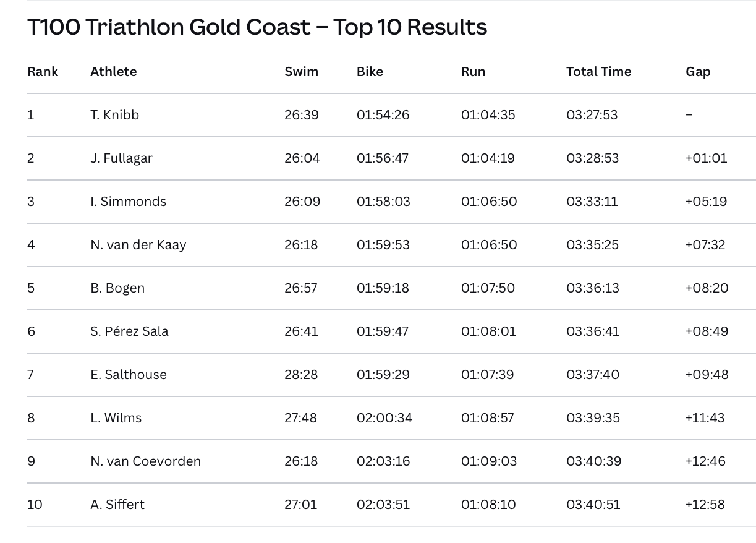This screenshot has height=543, width=756.
Task: Click L. Wilms' run time 01:08:57
Action: tap(488, 418)
